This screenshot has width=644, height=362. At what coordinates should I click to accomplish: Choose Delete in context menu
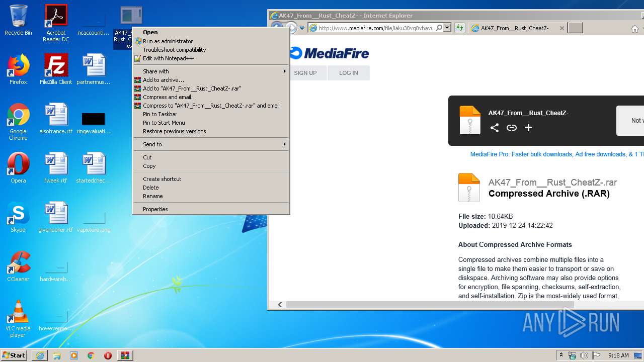point(211,188)
